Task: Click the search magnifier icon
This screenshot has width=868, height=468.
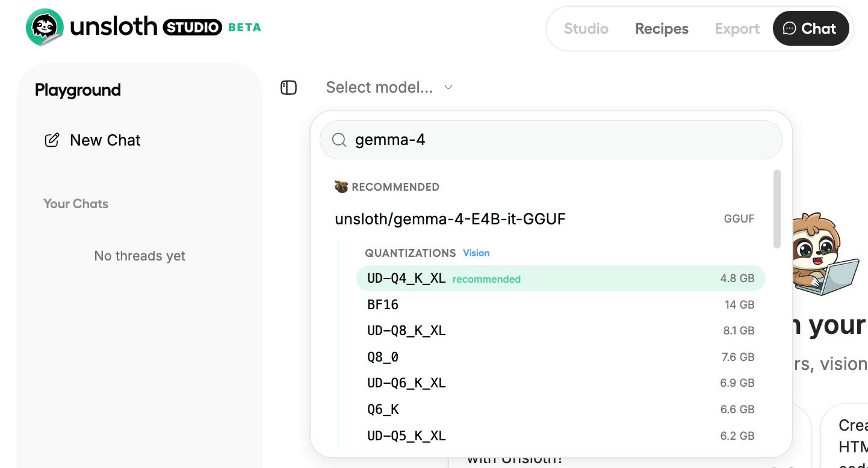Action: (x=339, y=140)
